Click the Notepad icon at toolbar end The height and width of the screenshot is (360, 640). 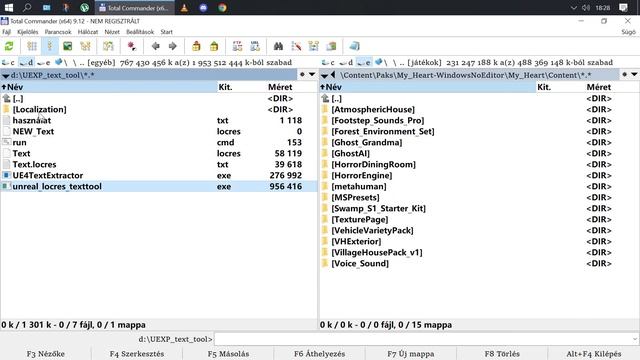point(354,46)
